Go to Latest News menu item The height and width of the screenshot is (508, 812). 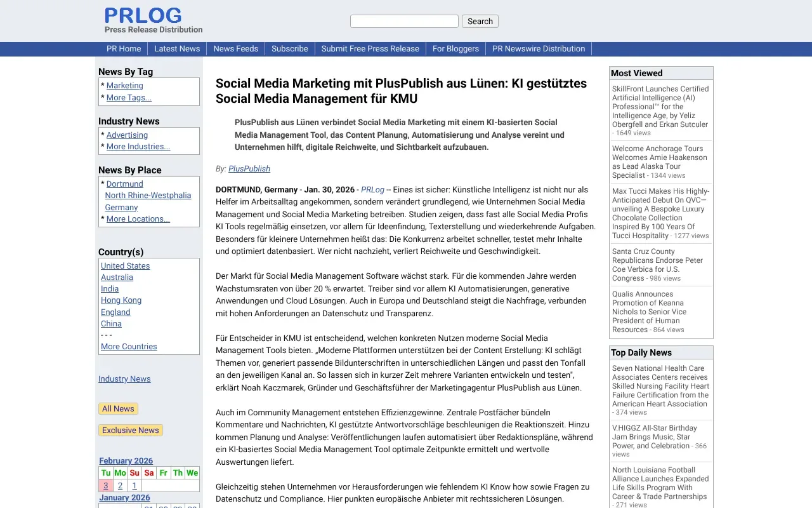click(x=177, y=49)
